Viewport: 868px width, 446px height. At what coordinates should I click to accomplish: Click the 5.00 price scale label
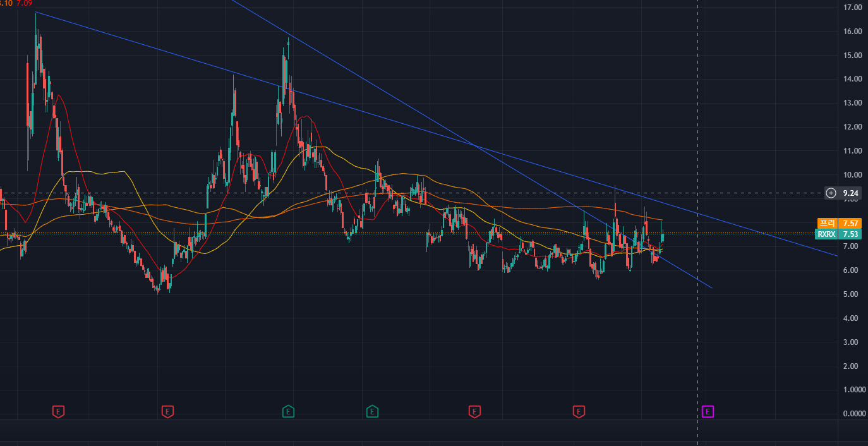point(852,294)
